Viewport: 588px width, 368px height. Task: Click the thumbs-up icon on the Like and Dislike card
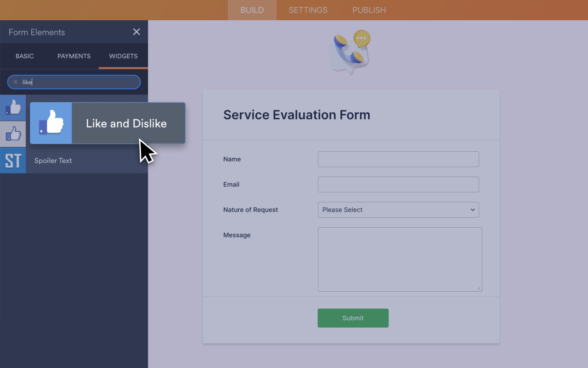click(x=51, y=123)
